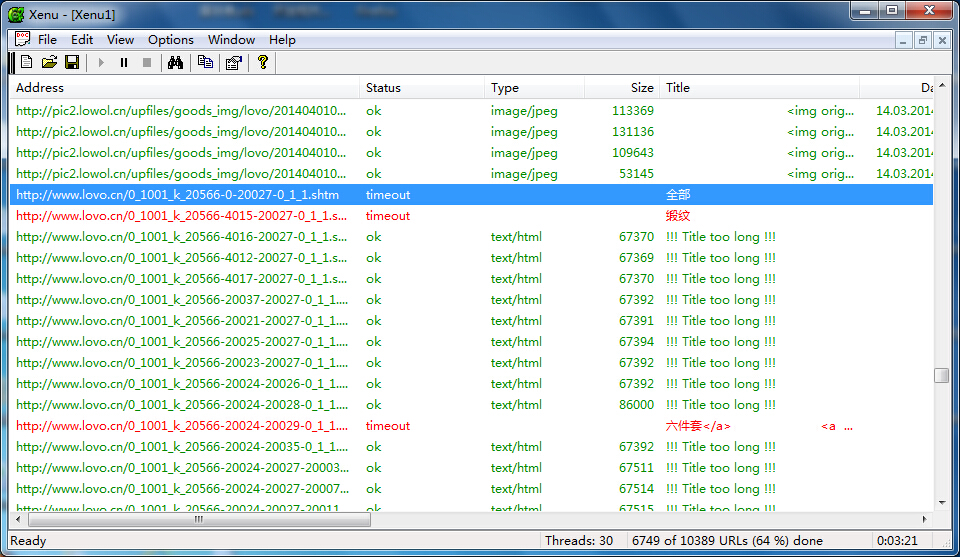
Task: Click the size value 67511
Action: (636, 468)
